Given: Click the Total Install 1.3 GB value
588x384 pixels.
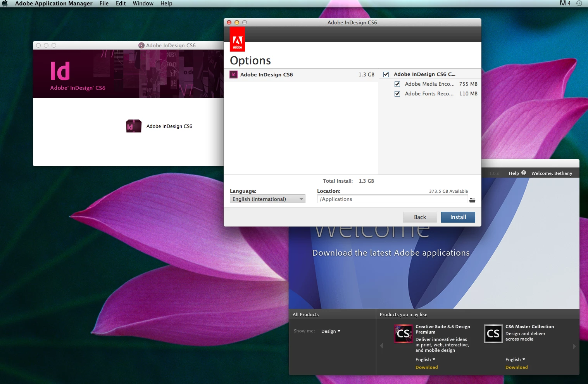Looking at the screenshot, I should 366,181.
